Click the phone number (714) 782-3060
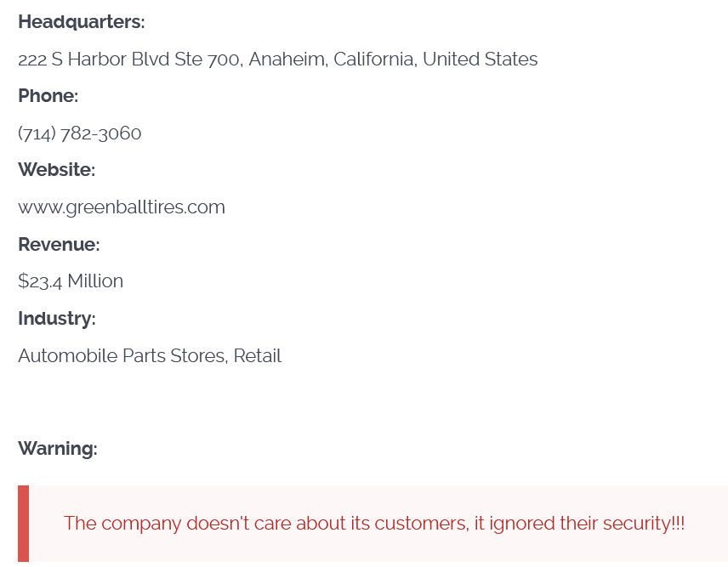Screen dimensions: 728x567 point(80,133)
